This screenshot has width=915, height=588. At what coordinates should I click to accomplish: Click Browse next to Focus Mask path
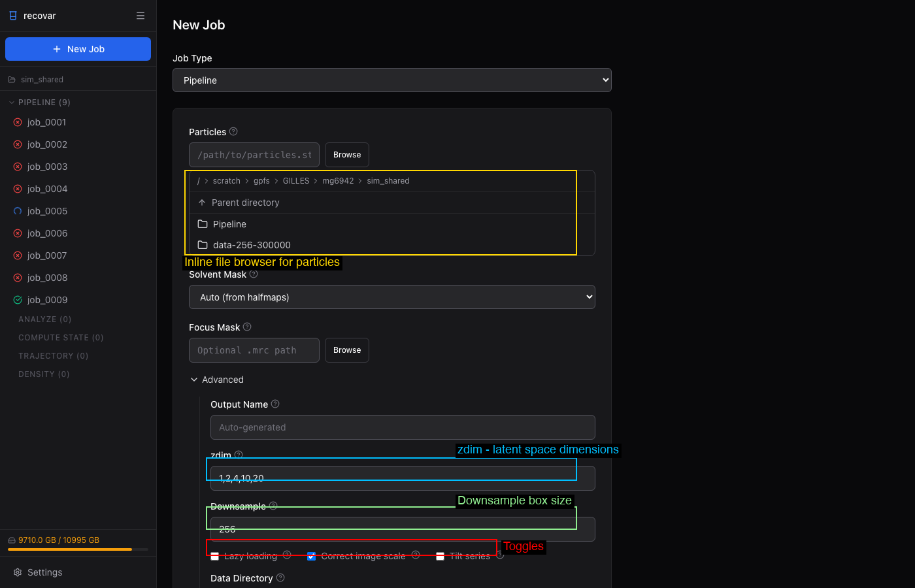347,350
